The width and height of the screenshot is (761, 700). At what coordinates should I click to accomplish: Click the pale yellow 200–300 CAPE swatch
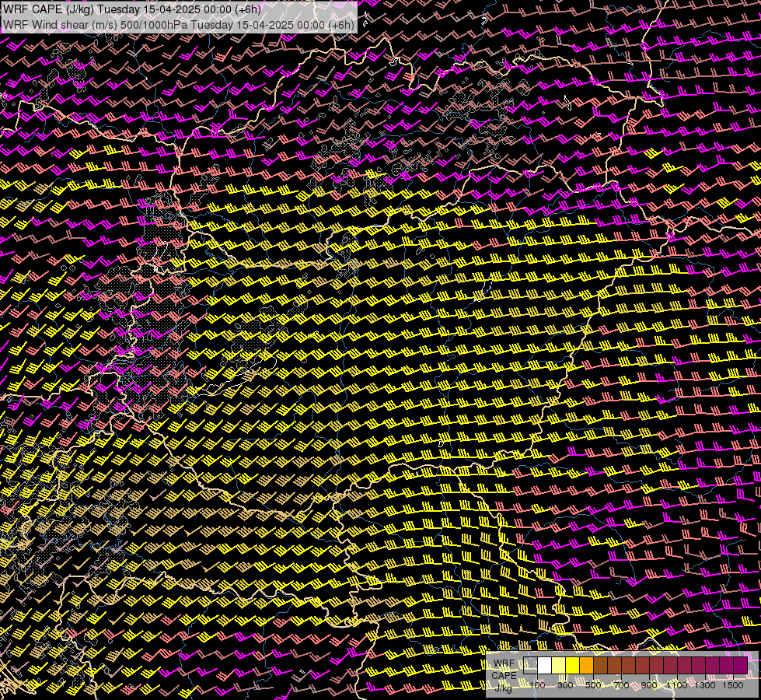(559, 666)
